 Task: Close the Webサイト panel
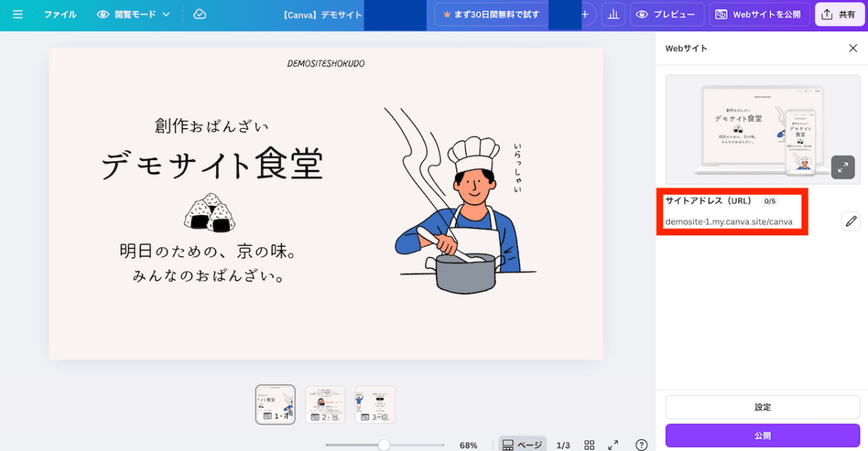click(x=853, y=49)
